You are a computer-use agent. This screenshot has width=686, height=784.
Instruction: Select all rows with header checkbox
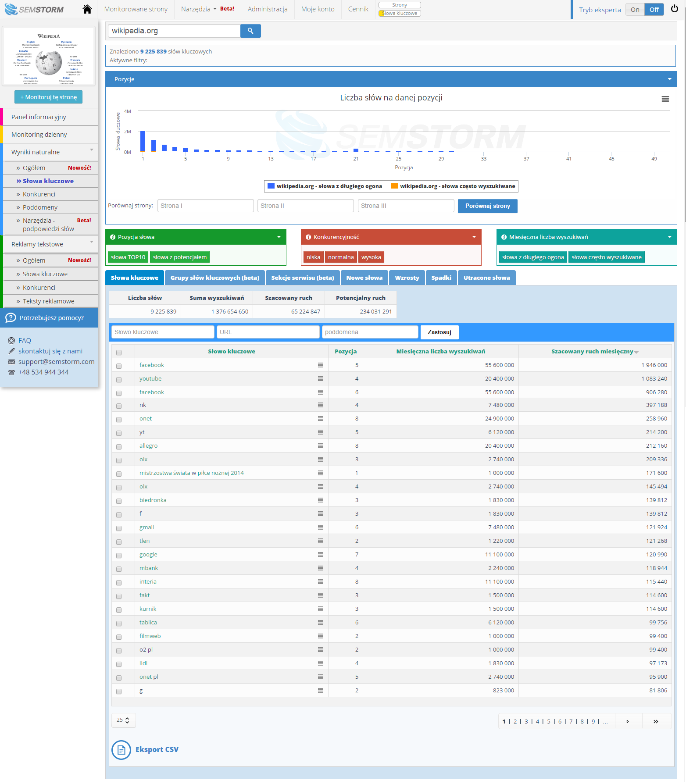click(x=119, y=353)
